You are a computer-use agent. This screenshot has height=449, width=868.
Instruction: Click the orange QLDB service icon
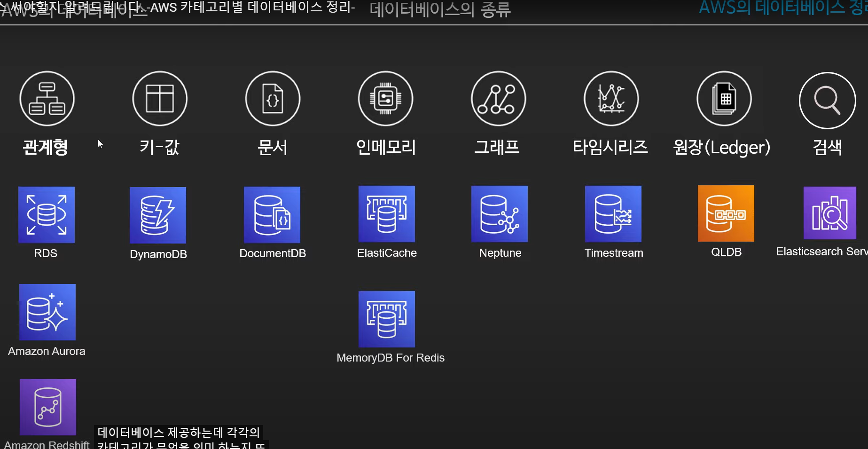726,213
